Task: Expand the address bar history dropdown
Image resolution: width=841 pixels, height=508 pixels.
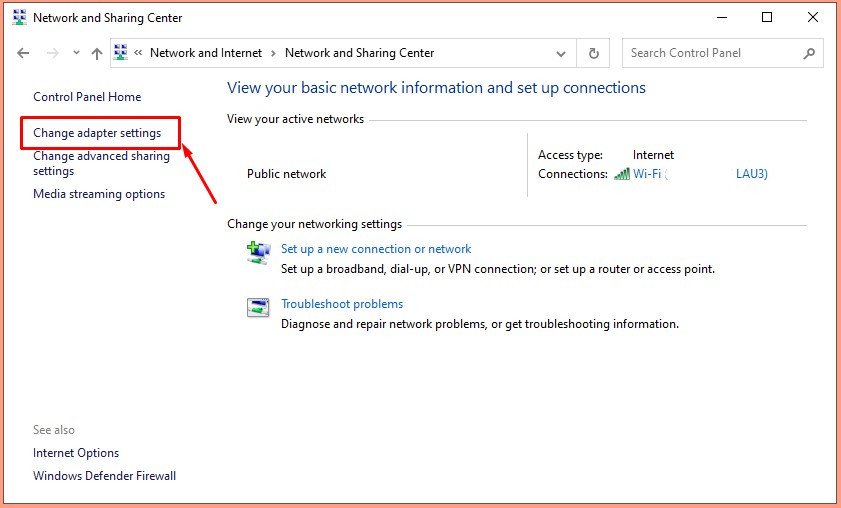Action: pyautogui.click(x=561, y=53)
